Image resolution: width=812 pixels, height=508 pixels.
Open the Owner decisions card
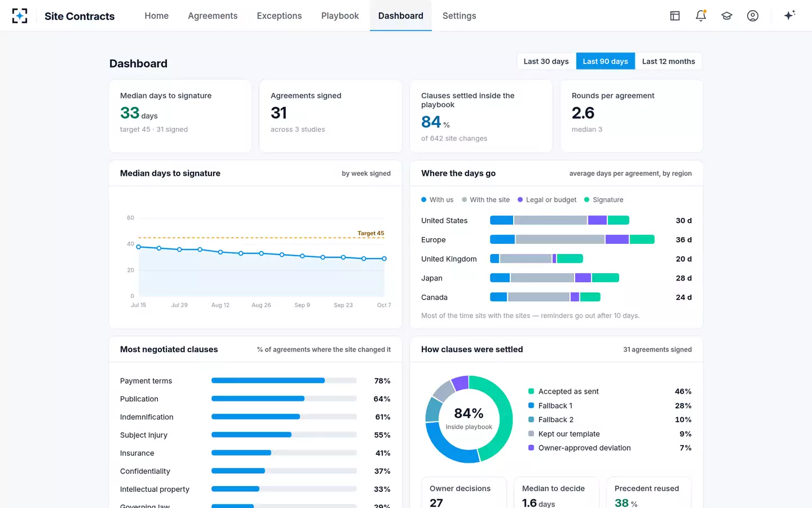coord(464,493)
